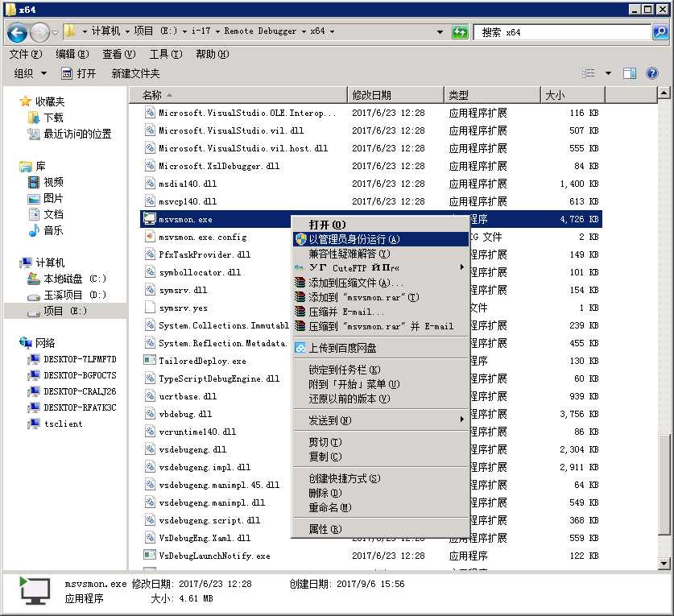Click the 图片 library icon
Screen dimensions: 674x616
[34, 199]
